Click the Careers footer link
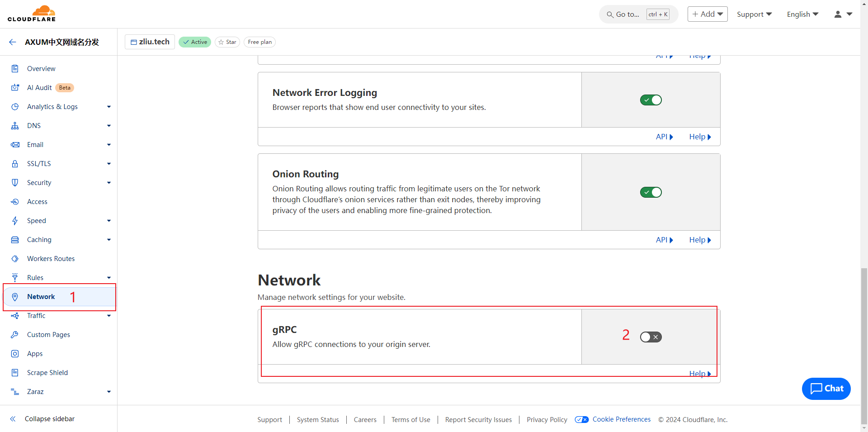Screen dimensions: 868x432 coord(365,420)
